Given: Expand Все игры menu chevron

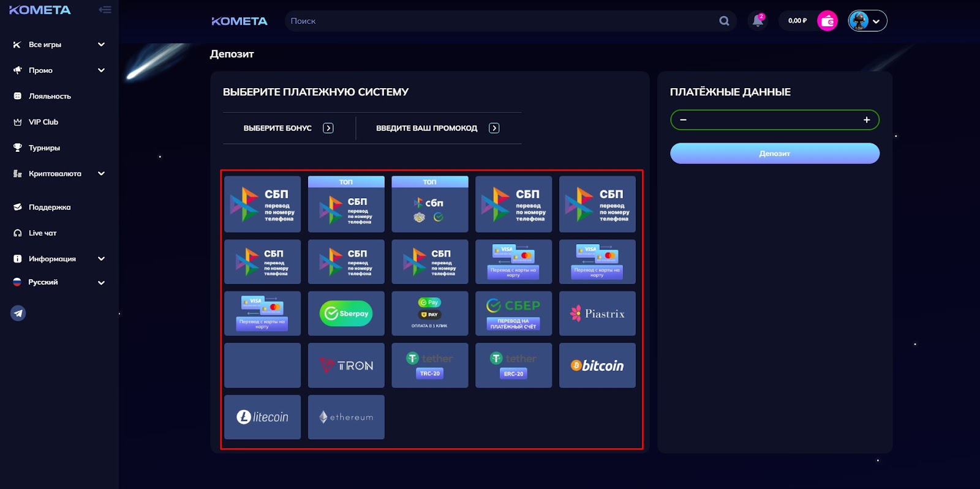Looking at the screenshot, I should coord(101,45).
